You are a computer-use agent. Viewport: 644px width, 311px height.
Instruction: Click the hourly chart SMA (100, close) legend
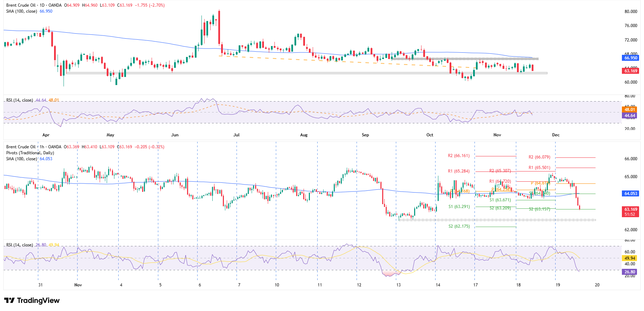tap(22, 159)
